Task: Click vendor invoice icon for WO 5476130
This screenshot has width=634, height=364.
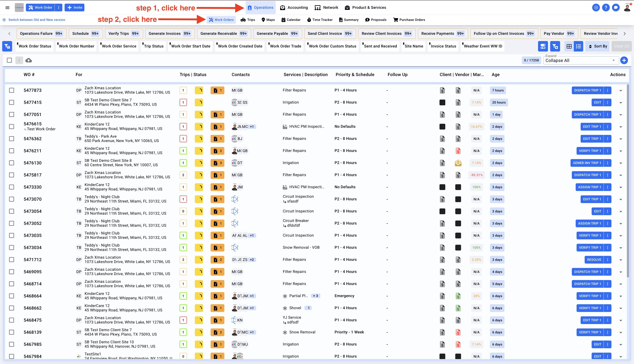Action: pos(458,163)
